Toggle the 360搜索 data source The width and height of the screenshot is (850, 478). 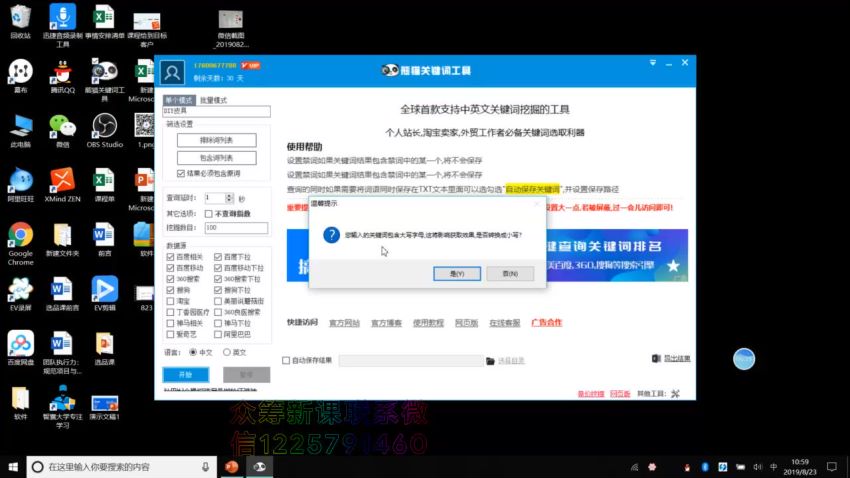tap(170, 279)
